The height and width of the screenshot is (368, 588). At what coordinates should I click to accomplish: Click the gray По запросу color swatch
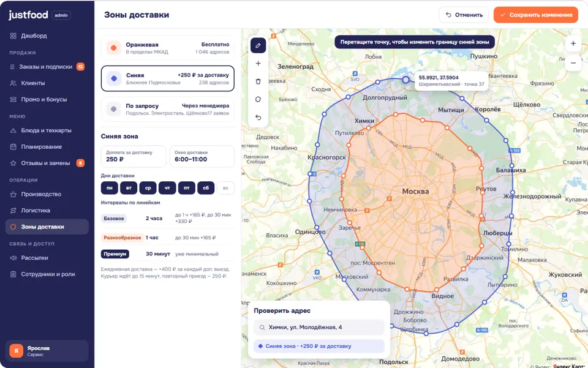pos(114,110)
